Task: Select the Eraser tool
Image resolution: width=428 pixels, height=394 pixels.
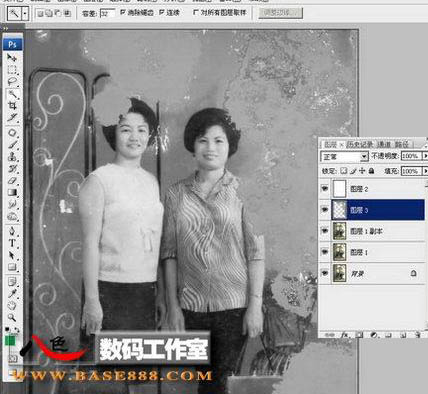Action: click(x=12, y=180)
